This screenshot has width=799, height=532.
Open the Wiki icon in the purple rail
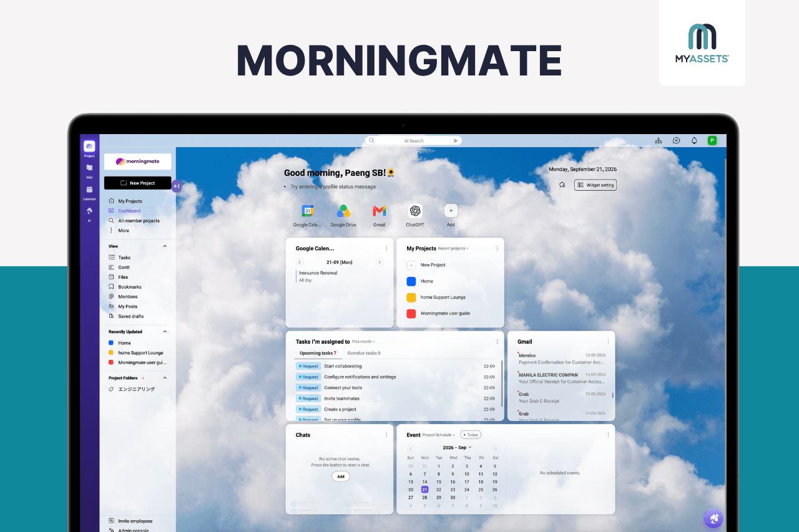click(89, 168)
